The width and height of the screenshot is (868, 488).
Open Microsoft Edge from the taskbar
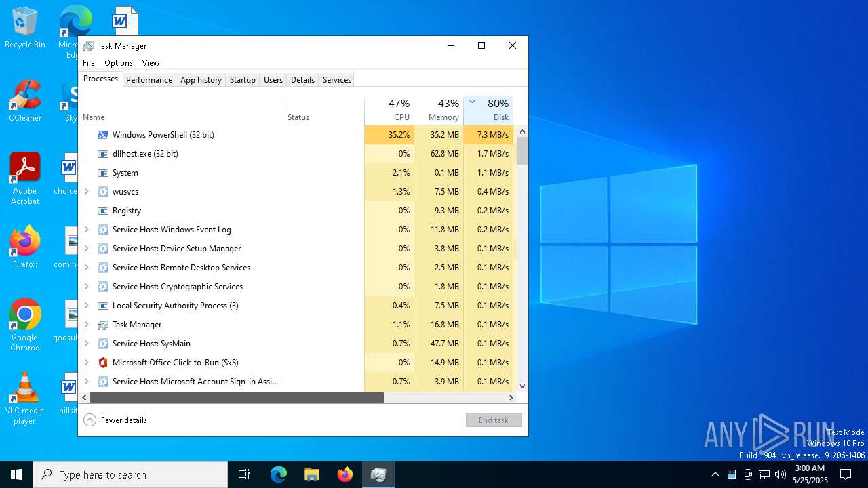point(279,474)
